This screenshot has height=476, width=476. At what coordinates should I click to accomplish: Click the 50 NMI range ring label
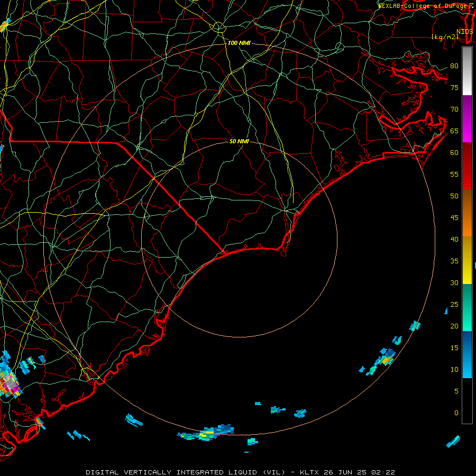pos(239,141)
